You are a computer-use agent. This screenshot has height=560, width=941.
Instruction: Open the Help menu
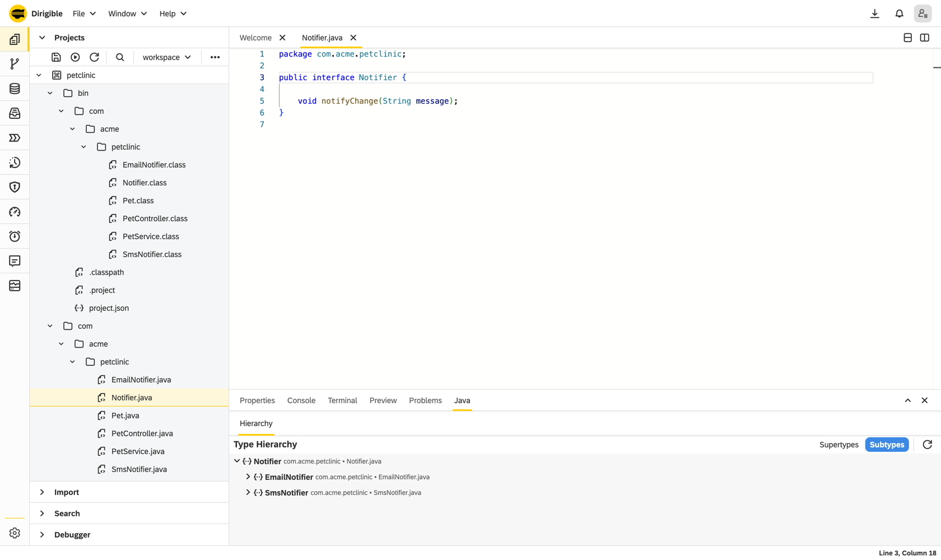[x=173, y=13]
